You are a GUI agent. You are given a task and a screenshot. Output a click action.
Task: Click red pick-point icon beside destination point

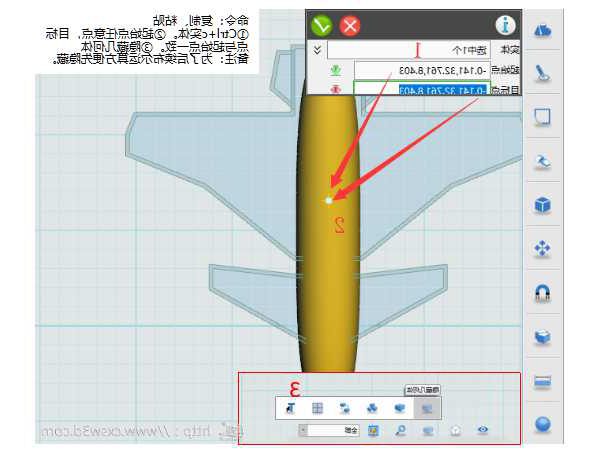point(336,89)
